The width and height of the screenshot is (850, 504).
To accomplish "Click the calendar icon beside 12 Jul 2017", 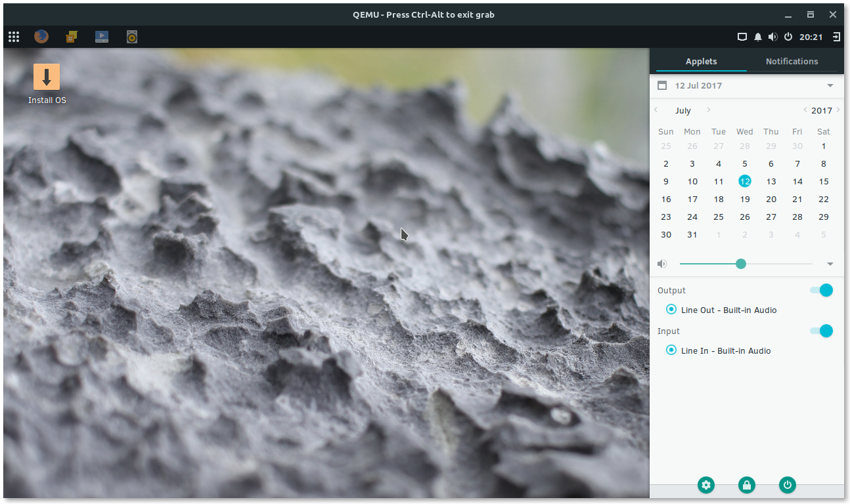I will 662,85.
